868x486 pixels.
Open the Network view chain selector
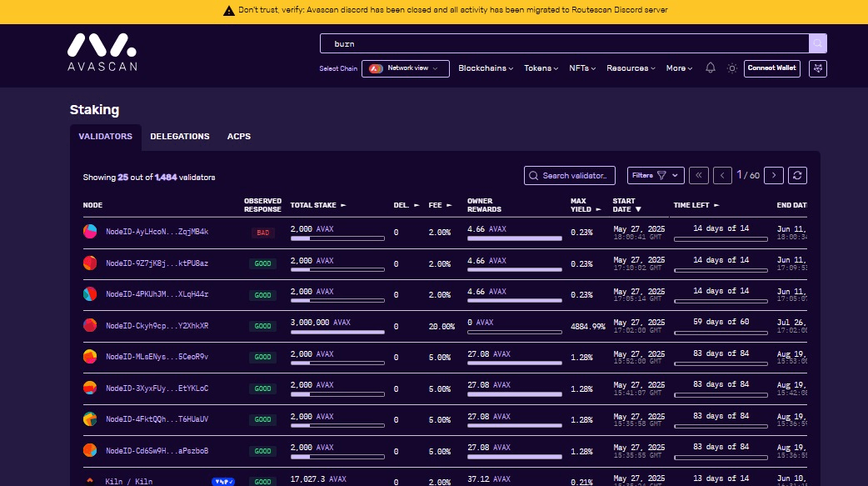(x=405, y=68)
